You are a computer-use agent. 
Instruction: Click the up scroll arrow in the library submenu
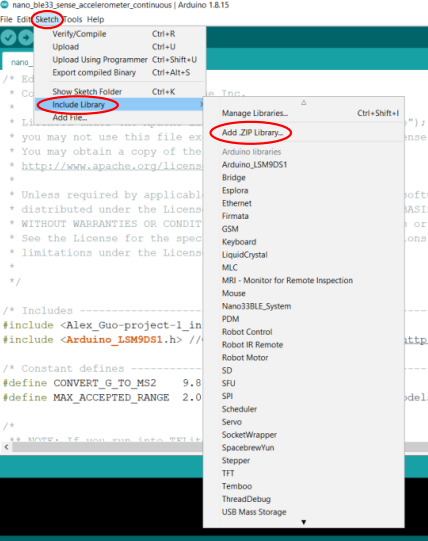click(x=303, y=102)
